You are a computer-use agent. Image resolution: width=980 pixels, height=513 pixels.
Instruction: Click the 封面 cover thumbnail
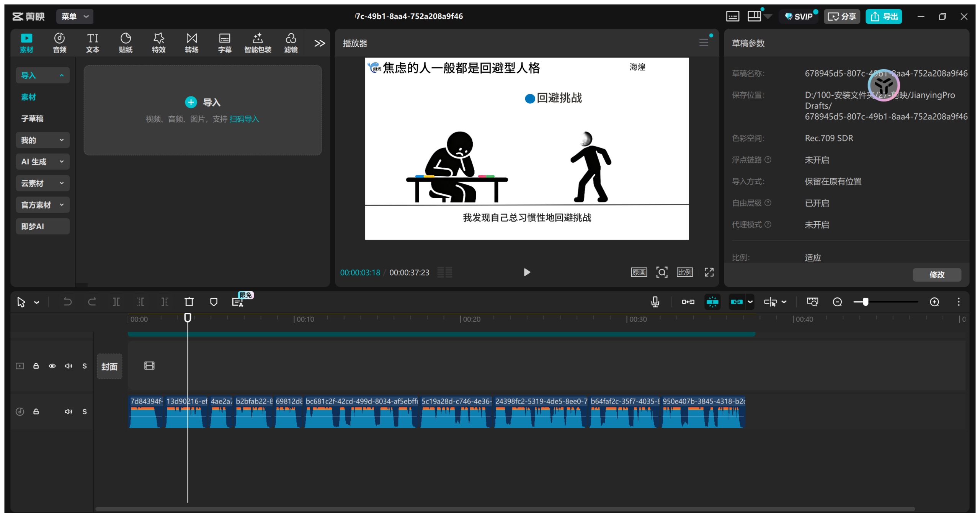(x=109, y=366)
